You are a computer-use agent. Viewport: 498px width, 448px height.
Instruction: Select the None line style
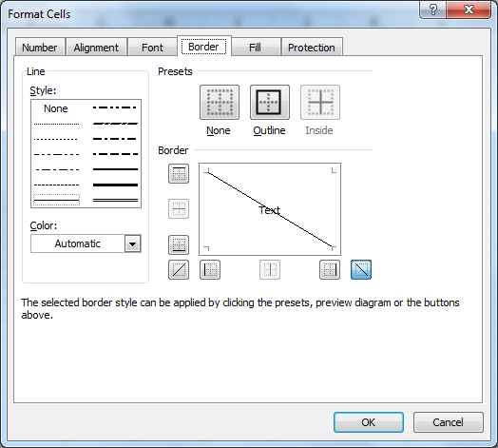point(56,108)
